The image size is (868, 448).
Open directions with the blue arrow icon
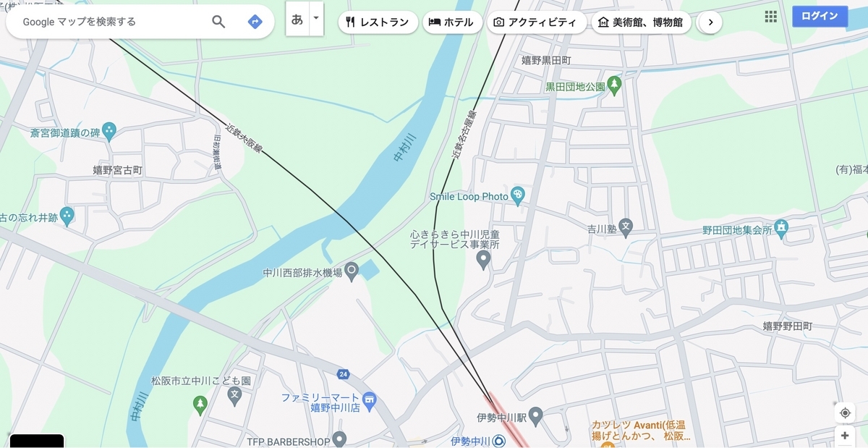pos(255,22)
